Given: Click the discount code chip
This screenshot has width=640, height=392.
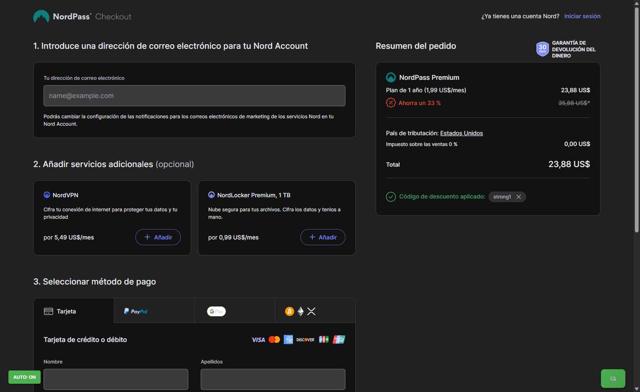Looking at the screenshot, I should coord(507,197).
